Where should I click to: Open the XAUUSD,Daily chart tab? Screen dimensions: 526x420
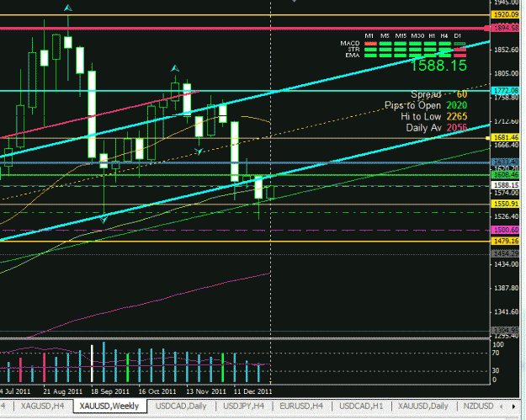(423, 407)
